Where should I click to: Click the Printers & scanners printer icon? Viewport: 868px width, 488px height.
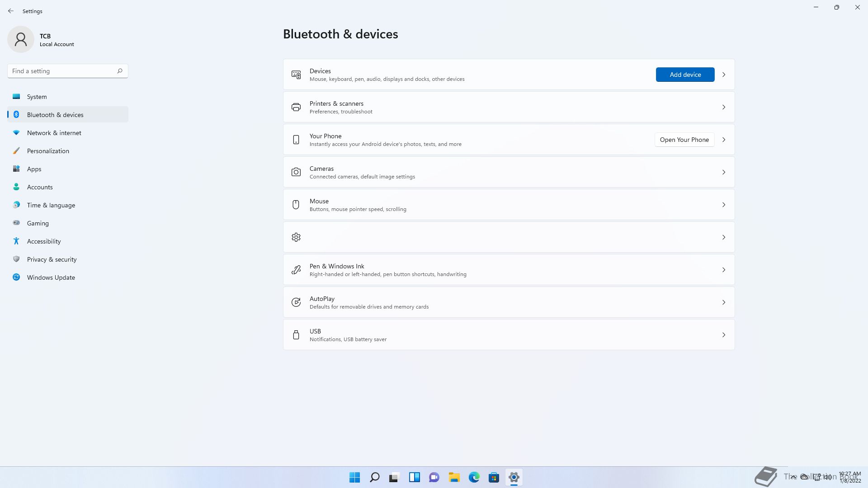(x=296, y=107)
